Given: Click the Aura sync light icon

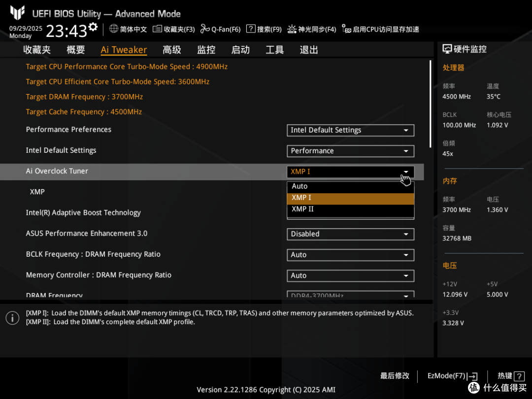Looking at the screenshot, I should pos(292,29).
